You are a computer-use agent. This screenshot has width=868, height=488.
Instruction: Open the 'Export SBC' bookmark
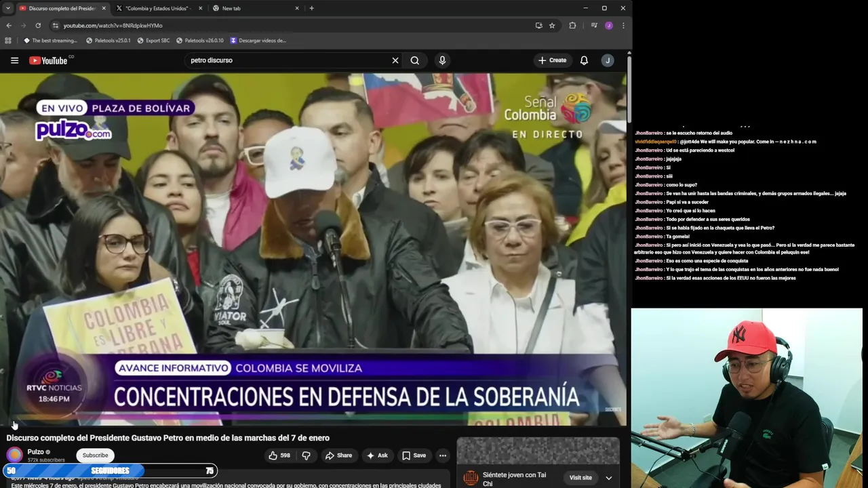[153, 41]
